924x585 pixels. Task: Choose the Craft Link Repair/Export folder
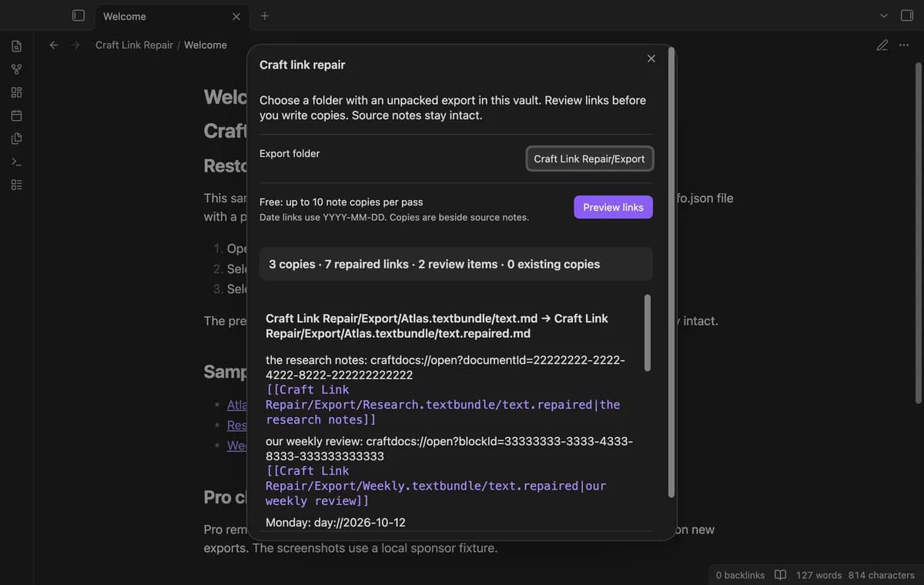pos(590,159)
